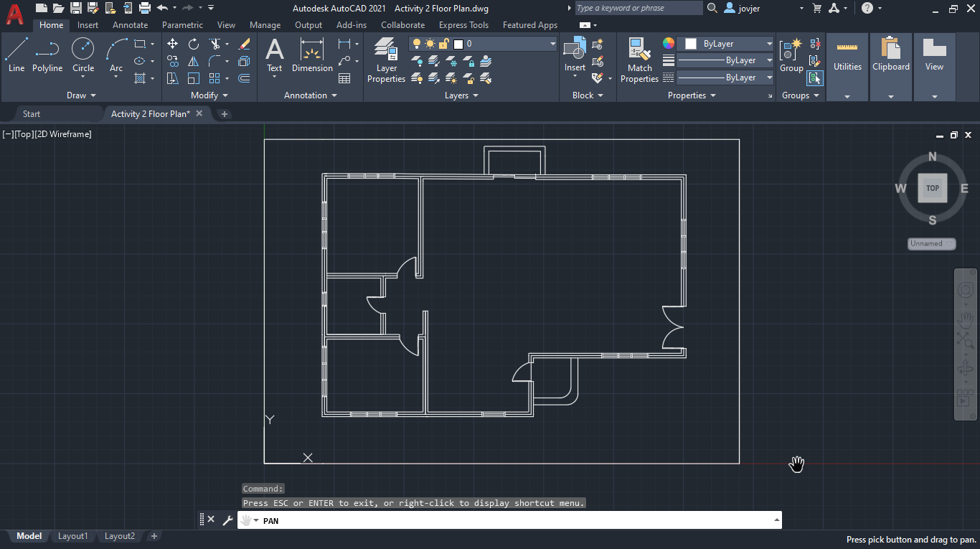Expand the Block panel
This screenshot has width=980, height=549.
click(x=588, y=95)
